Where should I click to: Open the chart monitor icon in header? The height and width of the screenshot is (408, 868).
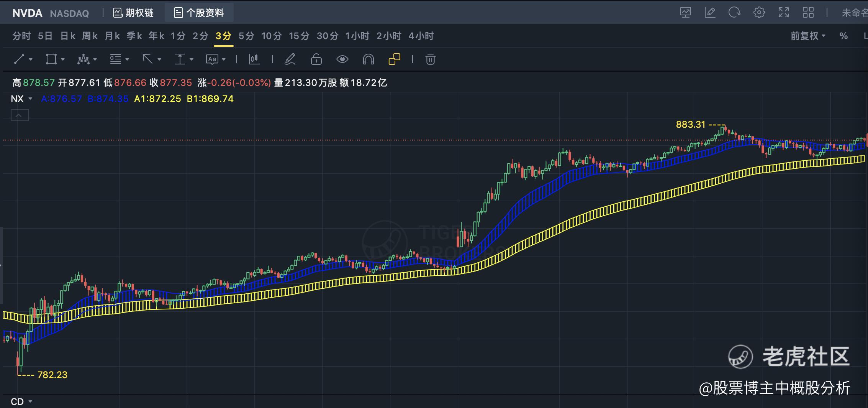(x=686, y=13)
